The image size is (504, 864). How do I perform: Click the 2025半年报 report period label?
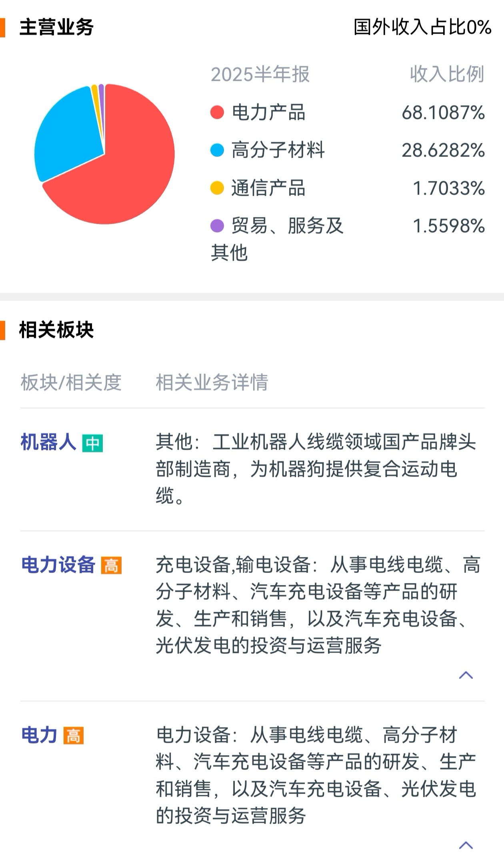[x=260, y=74]
